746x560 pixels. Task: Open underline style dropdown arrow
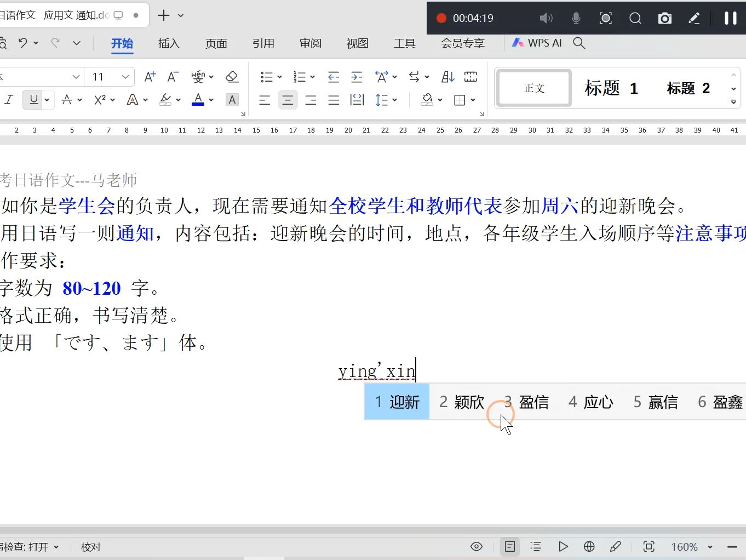(47, 100)
